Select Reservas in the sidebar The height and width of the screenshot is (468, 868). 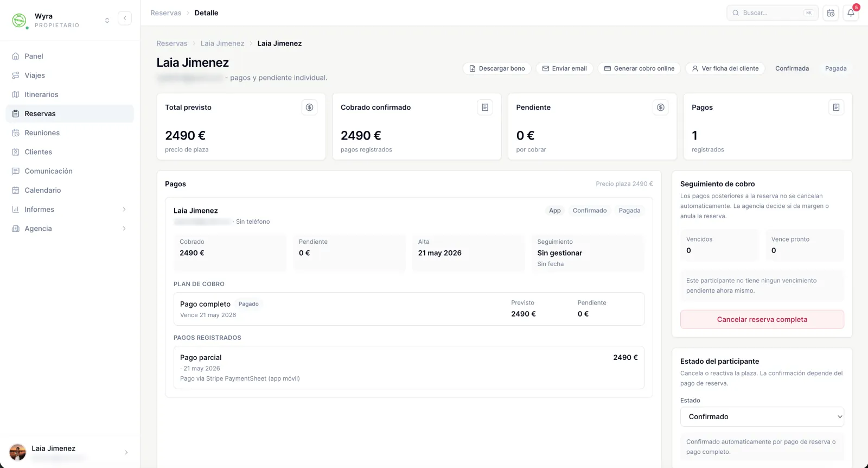click(69, 113)
